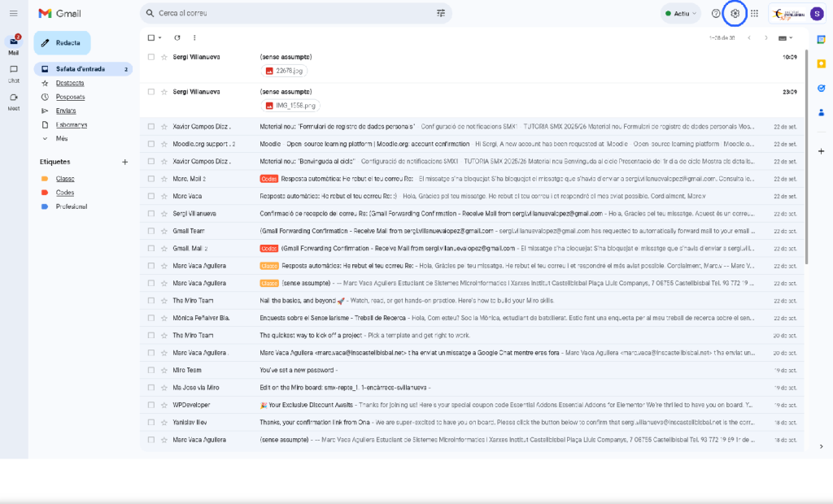Expand Més in the left sidebar
Screen dimensions: 833x504
(x=62, y=139)
